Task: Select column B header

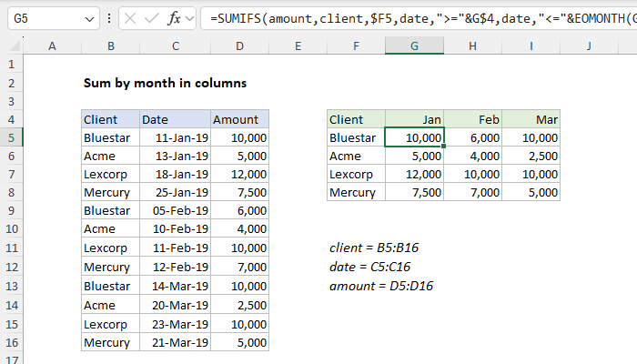Action: [110, 45]
